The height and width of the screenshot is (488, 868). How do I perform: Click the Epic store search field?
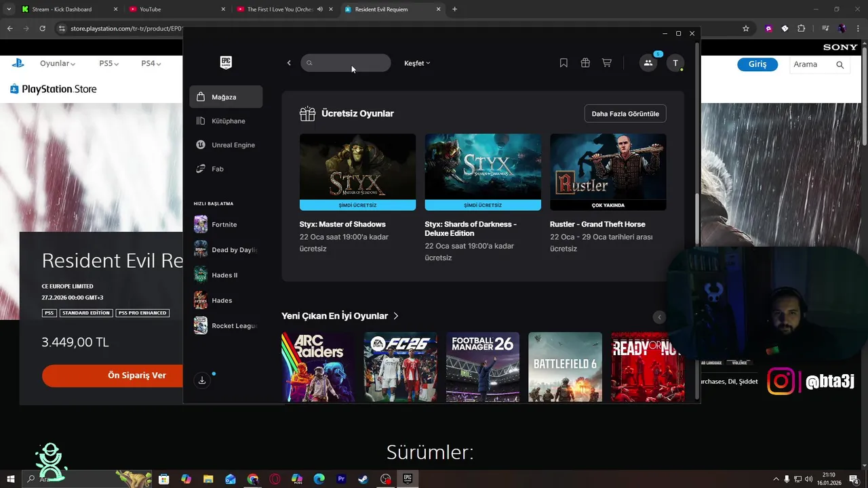346,63
